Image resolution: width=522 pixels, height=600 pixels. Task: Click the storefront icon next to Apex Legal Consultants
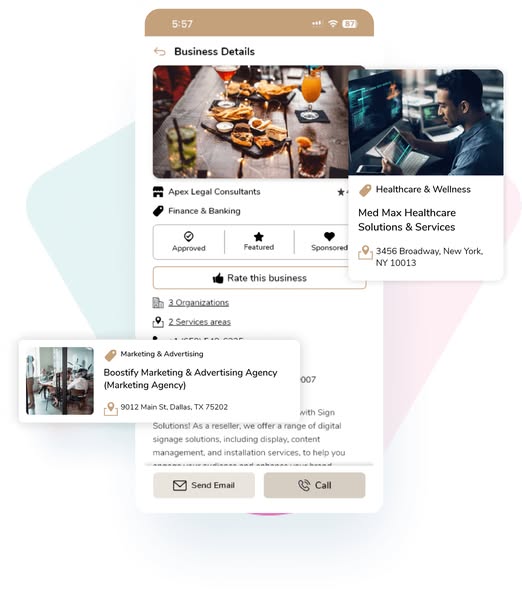(158, 192)
